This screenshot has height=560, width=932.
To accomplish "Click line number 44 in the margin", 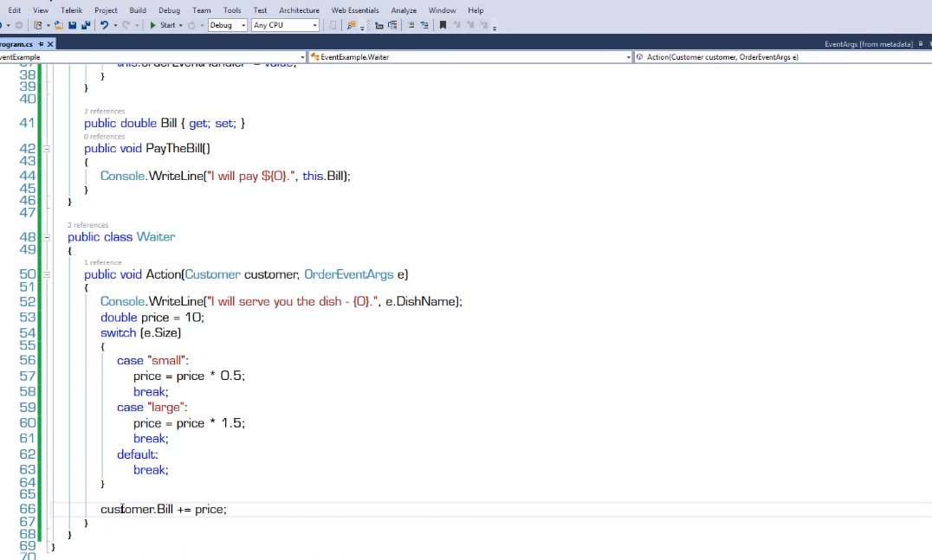I will pyautogui.click(x=28, y=176).
